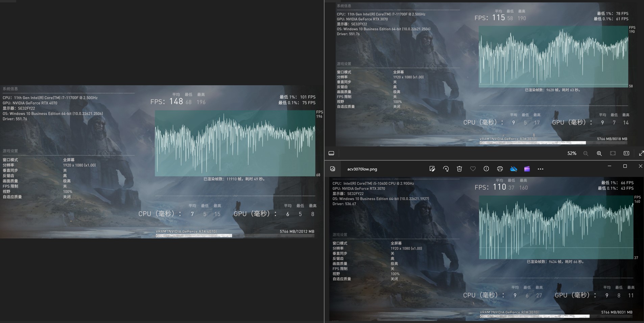Click the "61 FPS" 0.1% low value

point(622,19)
